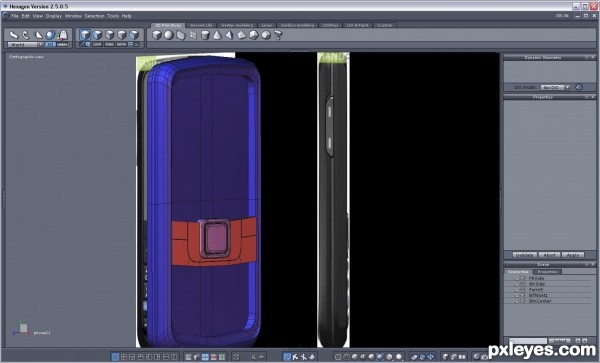Click the Orthographic view label
Viewport: 600px width, 363px height.
26,57
